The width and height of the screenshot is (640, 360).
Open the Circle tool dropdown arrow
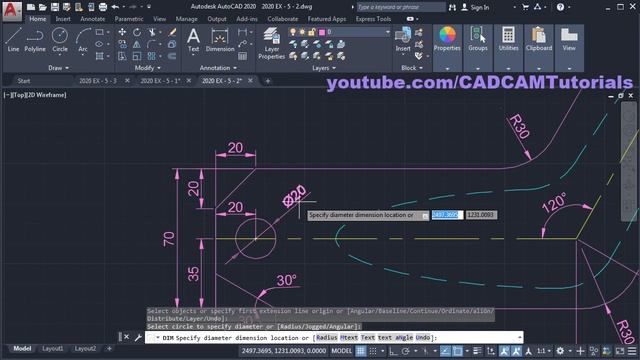click(x=60, y=54)
